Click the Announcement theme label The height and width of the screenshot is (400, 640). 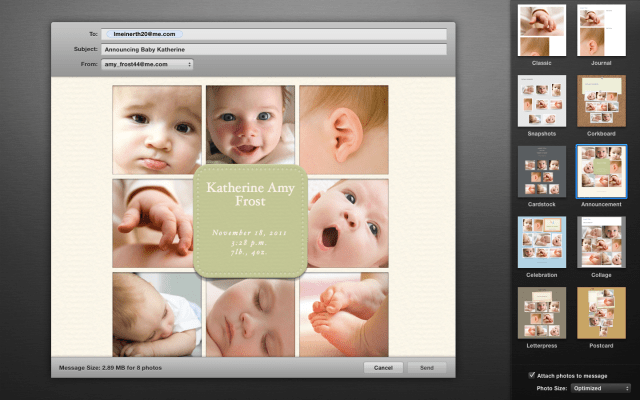click(601, 204)
